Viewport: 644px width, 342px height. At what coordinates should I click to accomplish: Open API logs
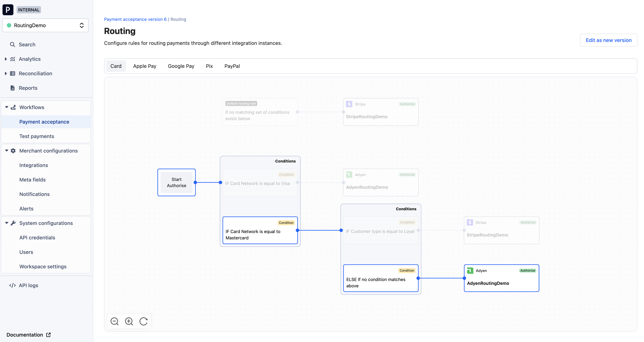click(29, 285)
